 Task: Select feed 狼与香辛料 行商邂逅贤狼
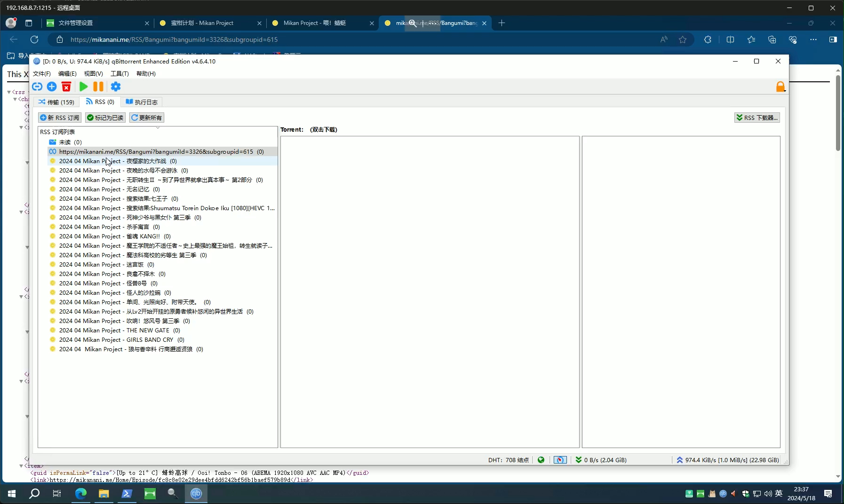[x=162, y=349]
